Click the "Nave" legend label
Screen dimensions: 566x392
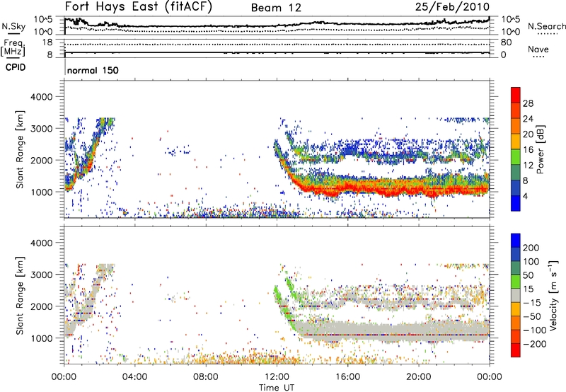point(538,50)
